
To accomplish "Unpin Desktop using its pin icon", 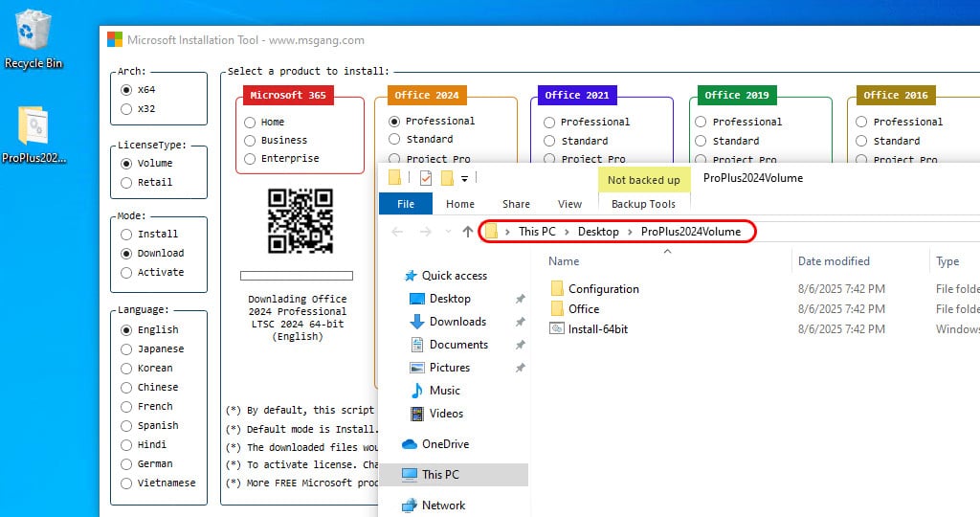I will click(x=520, y=300).
